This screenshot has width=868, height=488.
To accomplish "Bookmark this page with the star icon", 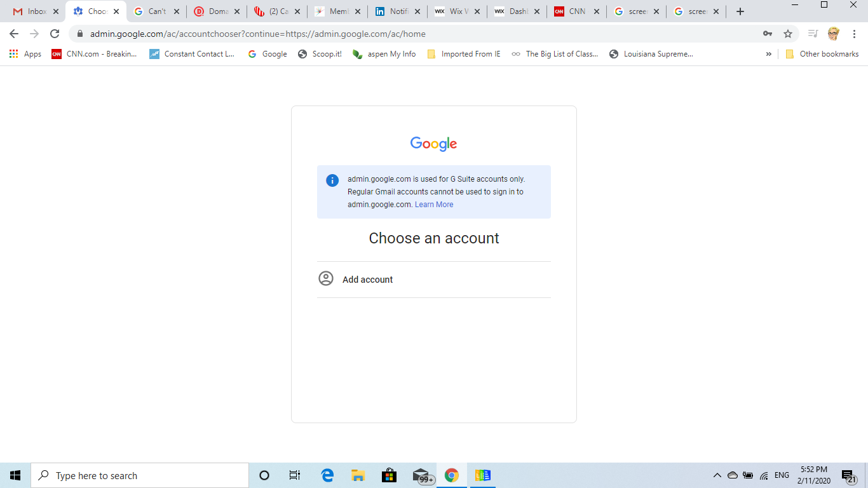I will pyautogui.click(x=788, y=34).
